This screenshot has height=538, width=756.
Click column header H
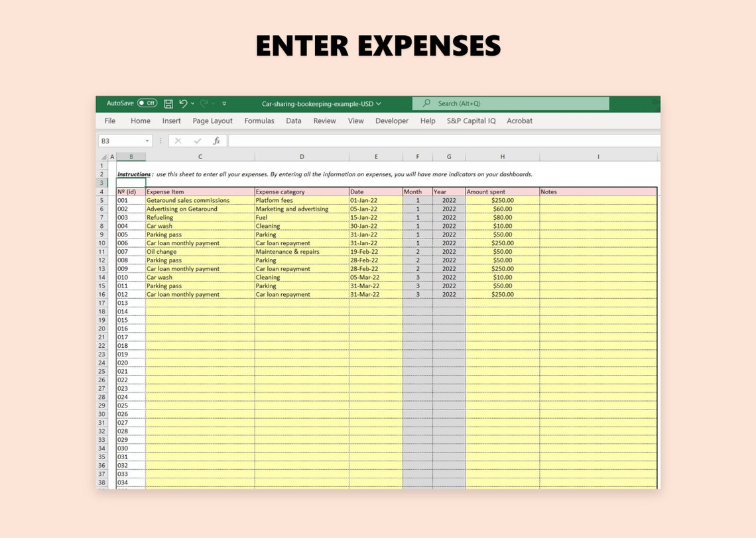502,156
